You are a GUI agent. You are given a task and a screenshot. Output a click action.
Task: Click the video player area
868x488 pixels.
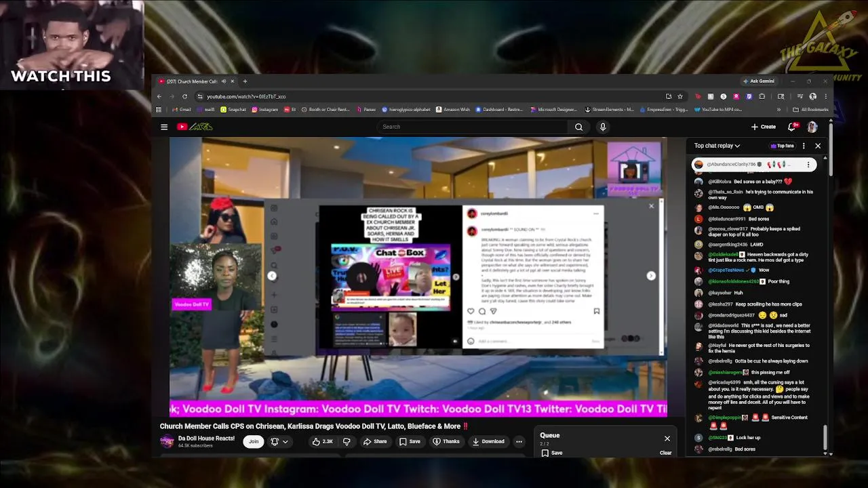418,277
